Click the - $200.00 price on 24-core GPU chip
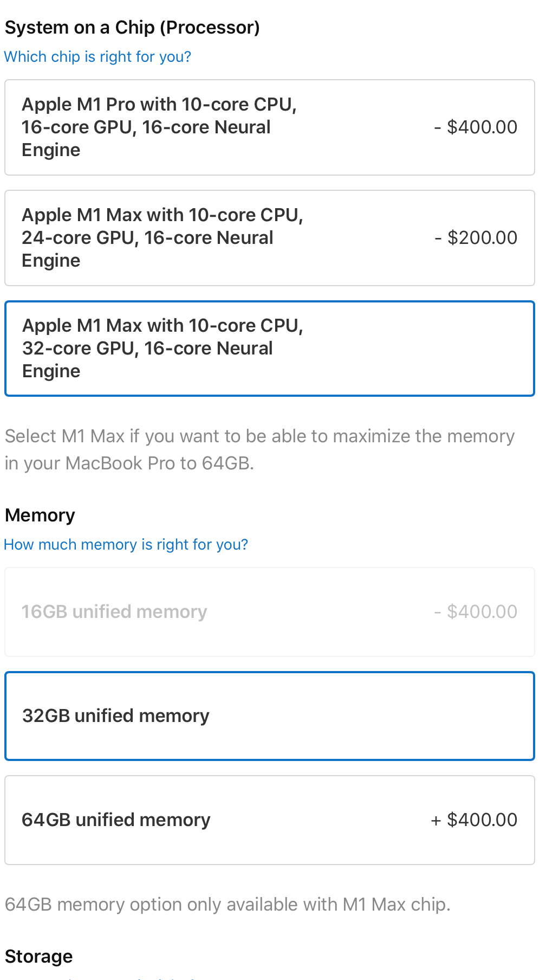The width and height of the screenshot is (546, 980). pos(476,238)
